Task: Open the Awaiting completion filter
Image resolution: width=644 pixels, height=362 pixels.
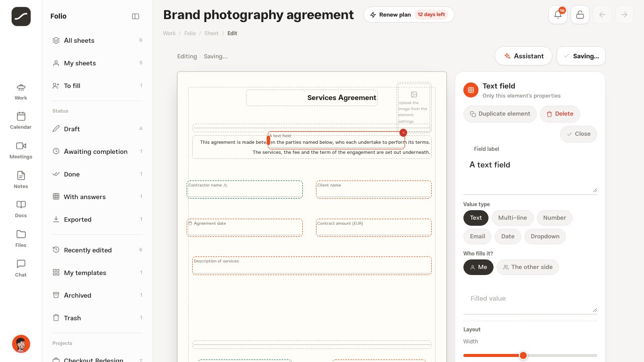Action: coord(98,151)
